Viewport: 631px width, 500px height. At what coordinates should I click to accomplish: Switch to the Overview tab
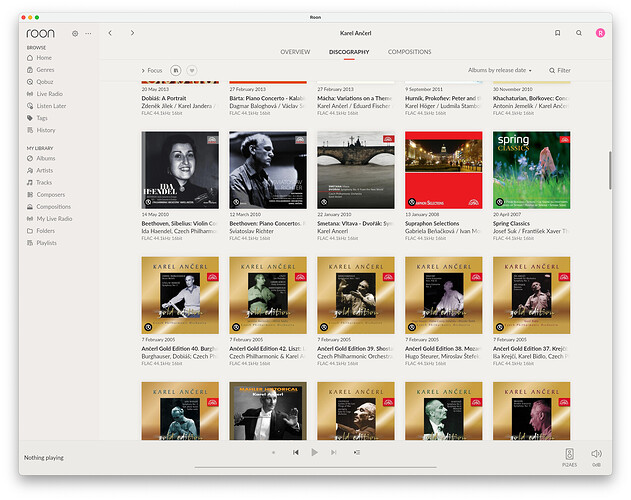coord(295,52)
